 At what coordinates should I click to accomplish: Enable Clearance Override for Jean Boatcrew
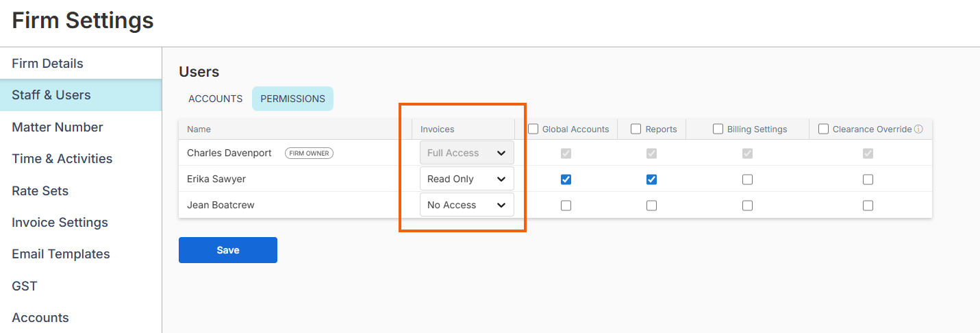click(868, 206)
